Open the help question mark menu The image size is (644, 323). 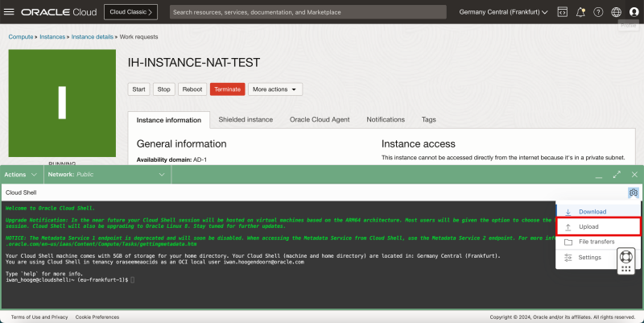point(598,12)
